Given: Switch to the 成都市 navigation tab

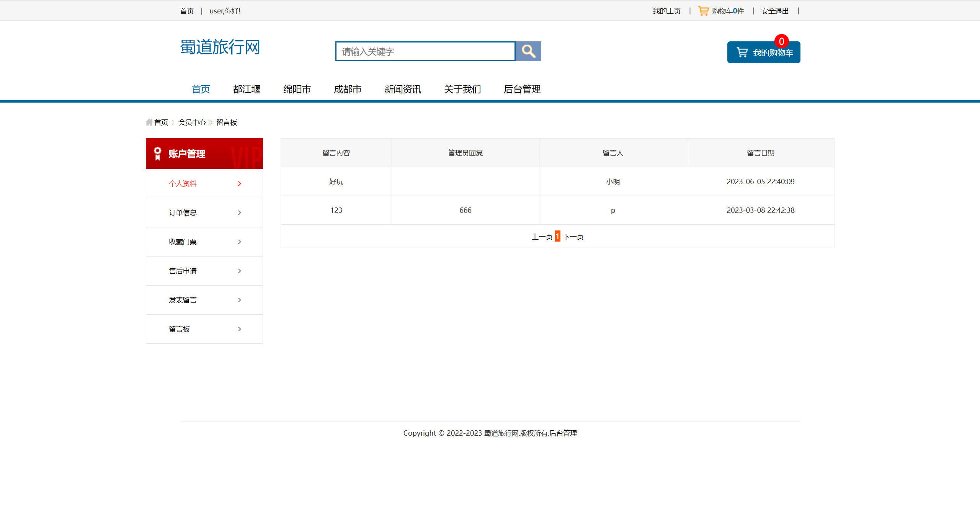Looking at the screenshot, I should coord(347,89).
